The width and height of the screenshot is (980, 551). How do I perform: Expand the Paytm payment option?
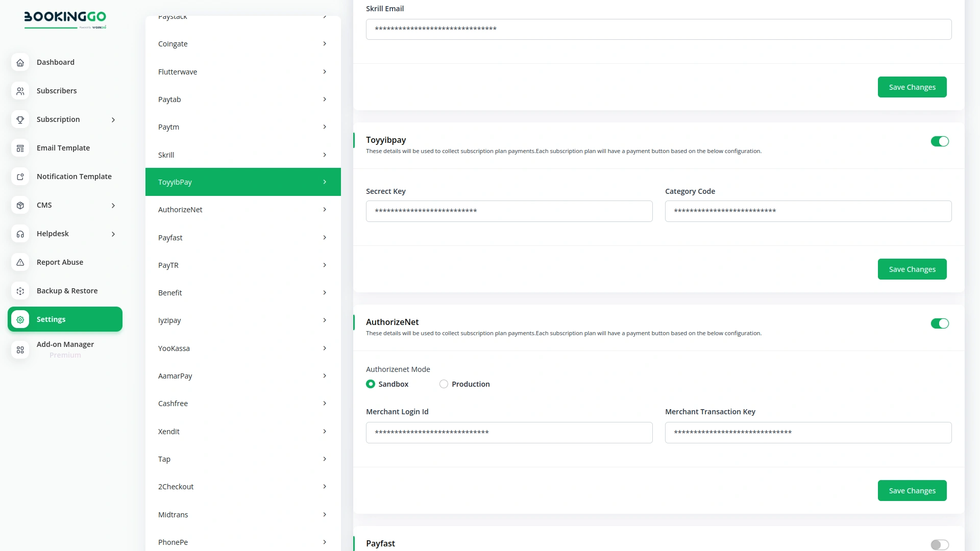[325, 127]
